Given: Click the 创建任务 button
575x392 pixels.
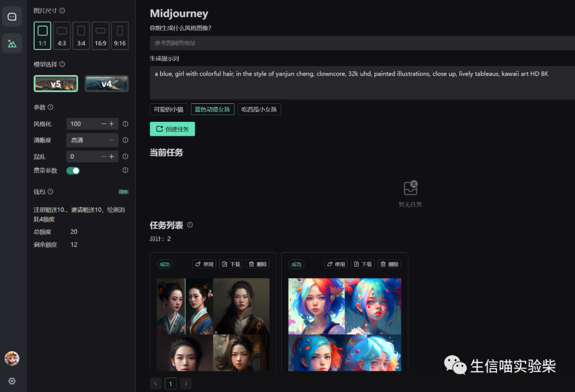Looking at the screenshot, I should [172, 129].
